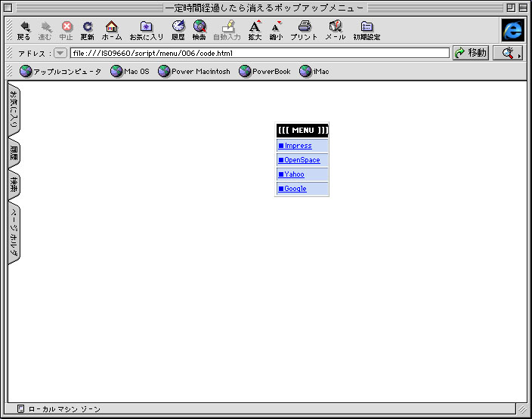Click the Internet Explorer logo icon
The height and width of the screenshot is (419, 532).
click(x=512, y=30)
